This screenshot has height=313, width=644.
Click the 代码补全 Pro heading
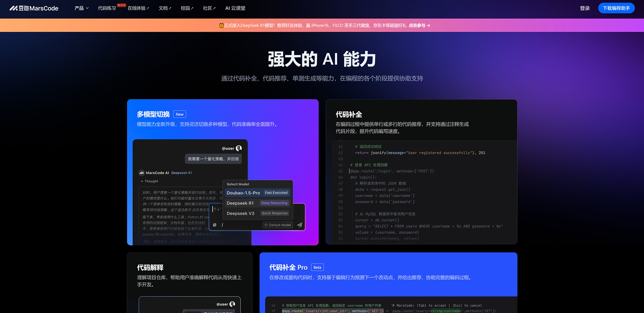288,267
